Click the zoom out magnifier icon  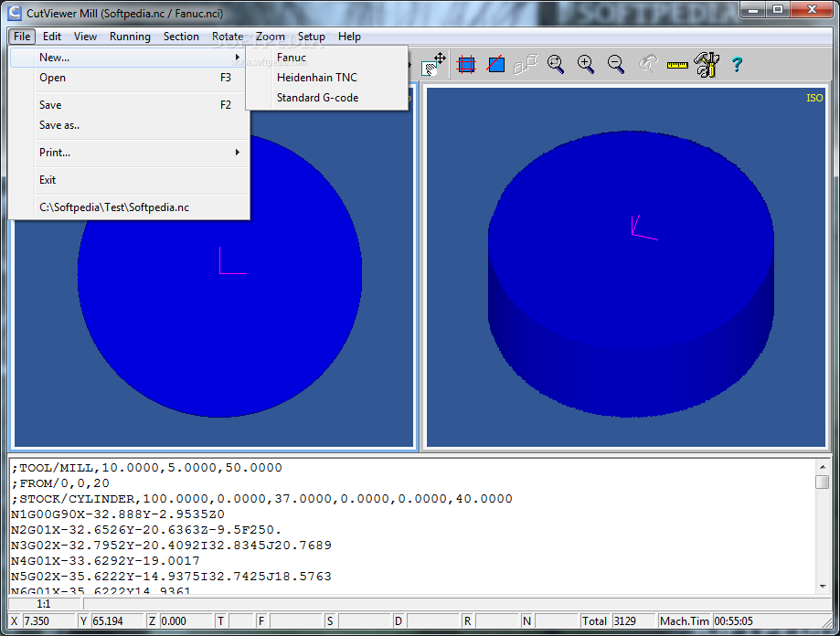click(x=615, y=64)
